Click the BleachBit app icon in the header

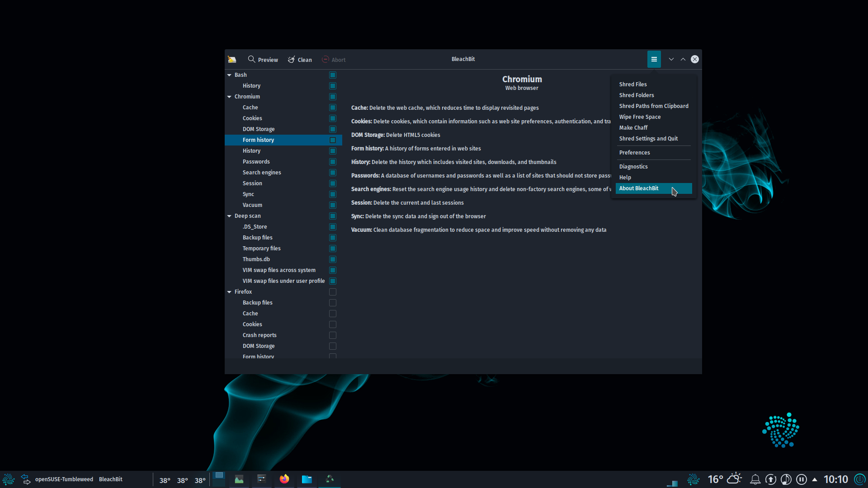[x=232, y=59]
